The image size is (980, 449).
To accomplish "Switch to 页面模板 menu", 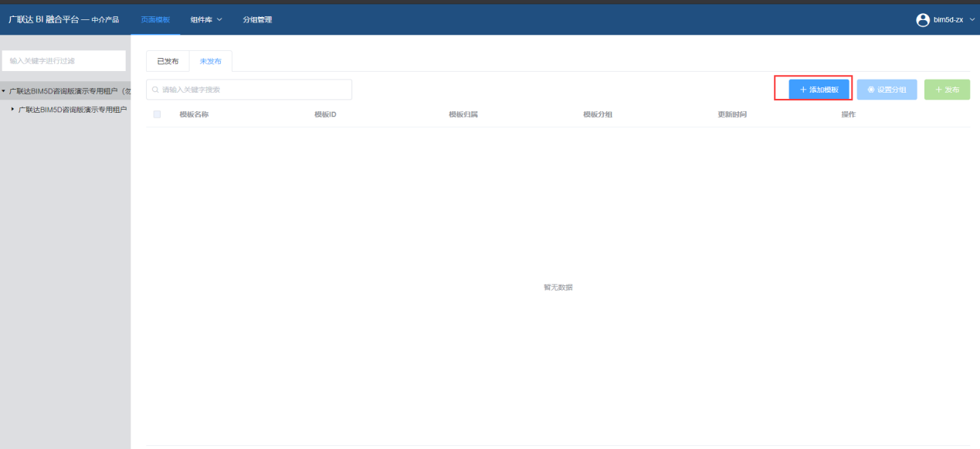I will [x=155, y=19].
